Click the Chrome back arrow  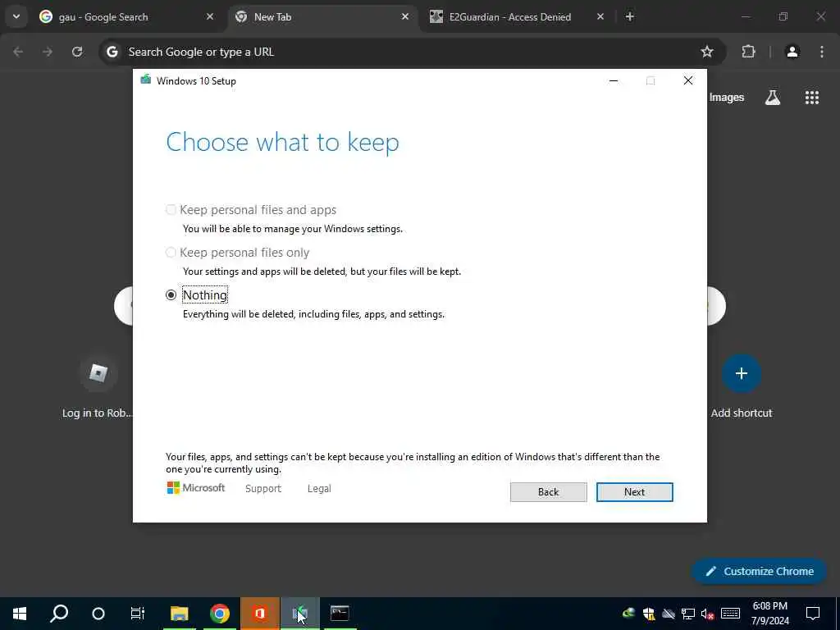tap(18, 52)
